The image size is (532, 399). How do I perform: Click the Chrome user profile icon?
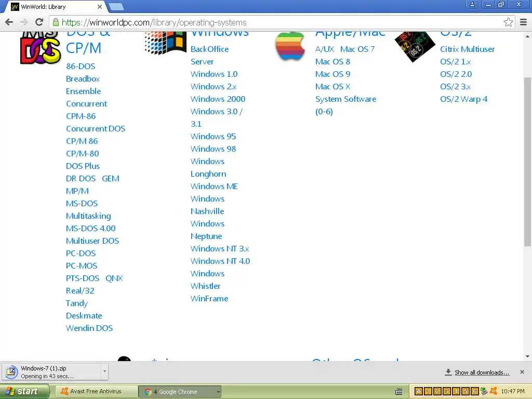[x=472, y=4]
